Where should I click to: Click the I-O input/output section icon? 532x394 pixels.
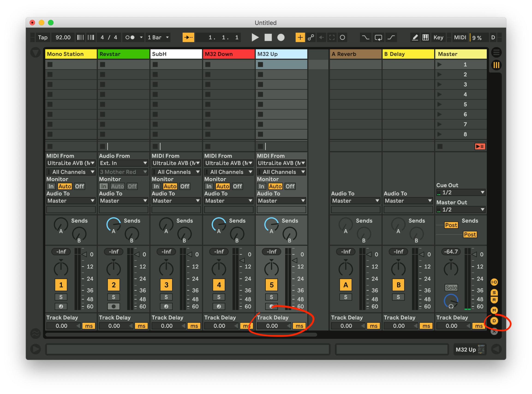494,282
